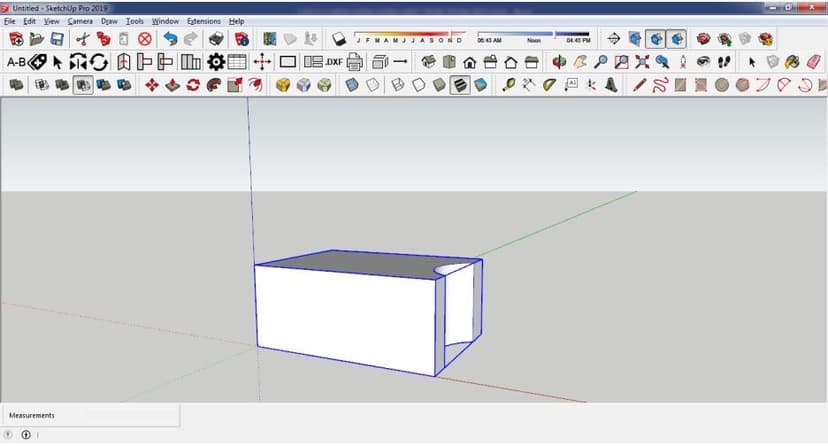Switch to the Iso view
The image size is (828, 446).
point(428,62)
